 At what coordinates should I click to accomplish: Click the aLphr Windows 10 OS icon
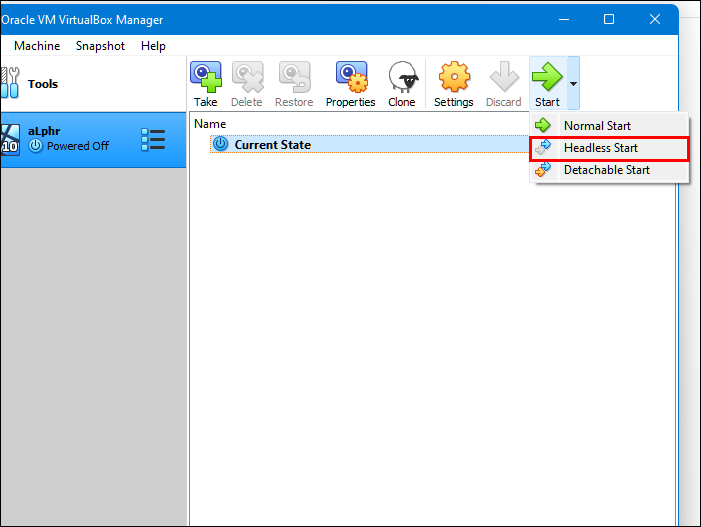click(10, 139)
